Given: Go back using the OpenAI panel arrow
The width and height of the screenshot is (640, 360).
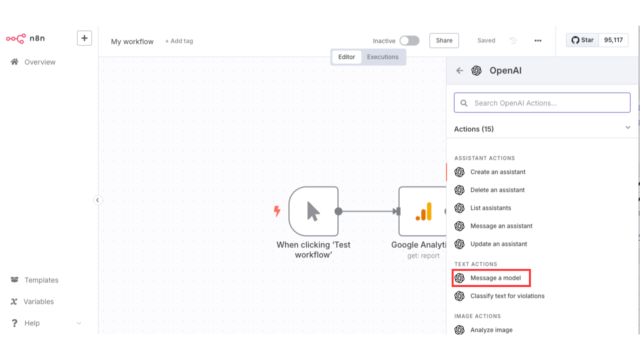Looking at the screenshot, I should click(460, 71).
